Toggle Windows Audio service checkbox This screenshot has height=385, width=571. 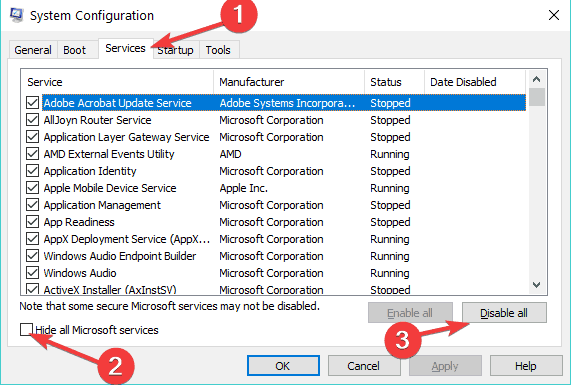click(32, 273)
